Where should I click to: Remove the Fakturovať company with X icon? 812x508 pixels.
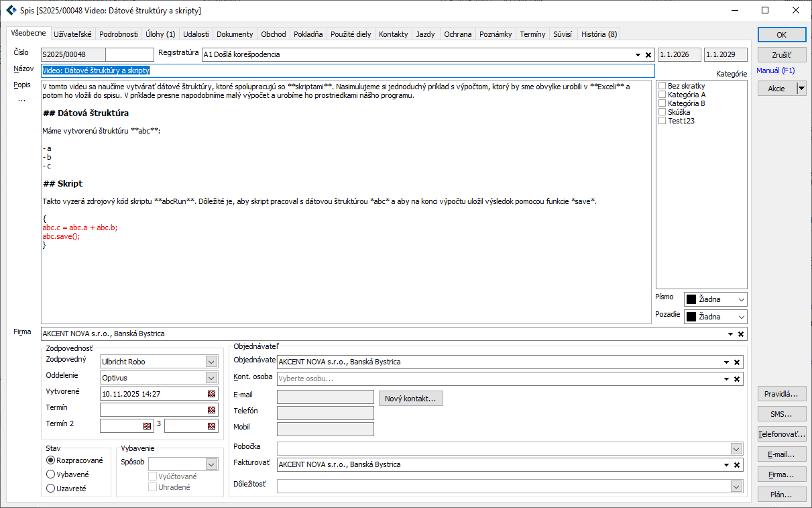[737, 465]
